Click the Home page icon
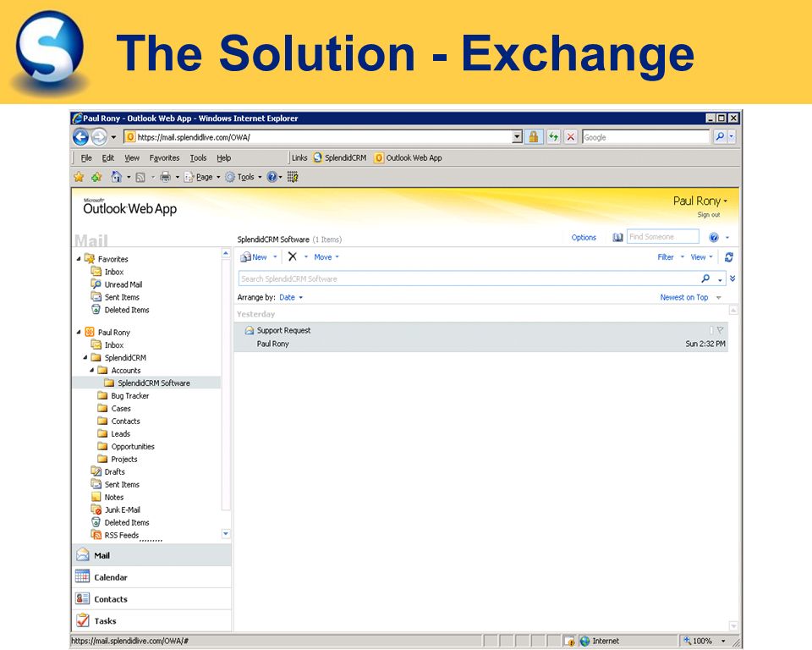This screenshot has width=812, height=650. coord(117,177)
